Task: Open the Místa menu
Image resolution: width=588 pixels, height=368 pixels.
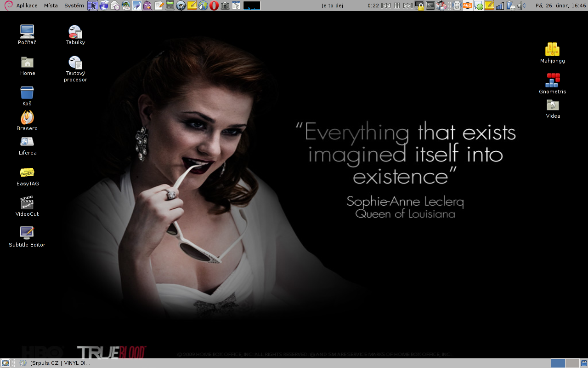Action: 51,6
